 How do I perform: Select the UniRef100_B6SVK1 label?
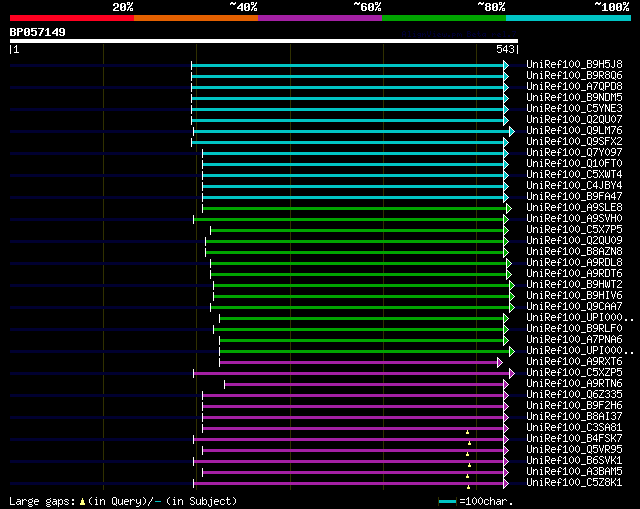tap(574, 461)
